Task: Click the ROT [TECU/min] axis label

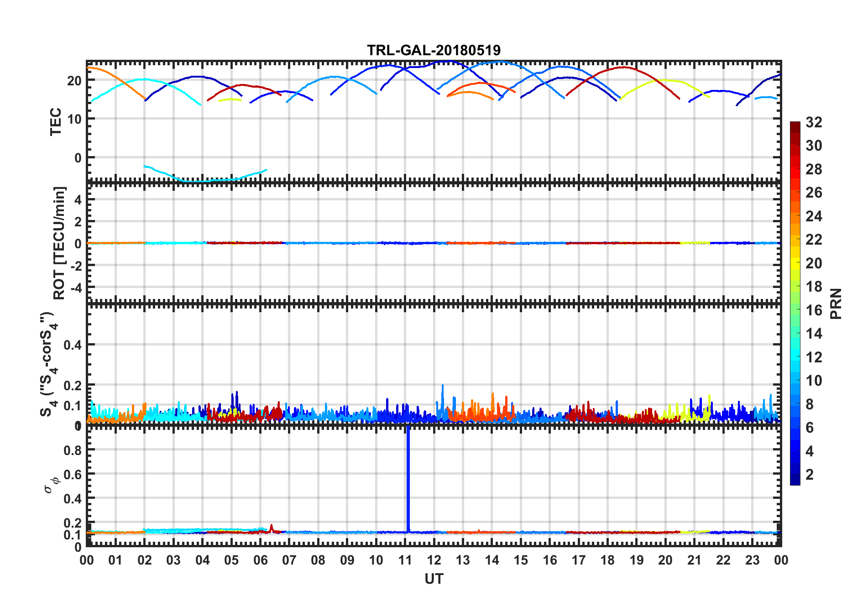Action: click(x=59, y=243)
